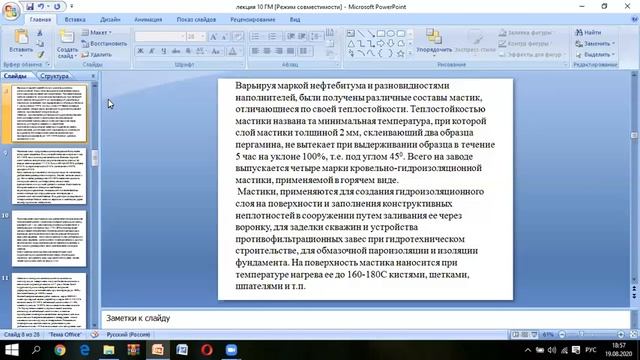The image size is (640, 360).
Task: Open the Выделить dropdown
Action: click(x=595, y=54)
